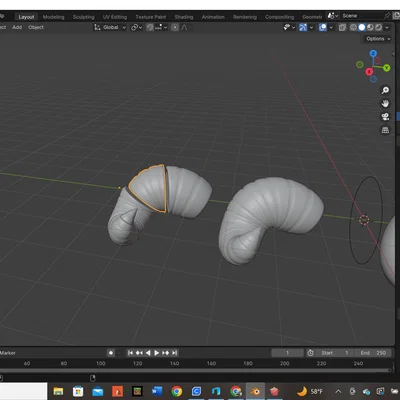Click the End frame field
The image size is (400, 400).
373,353
